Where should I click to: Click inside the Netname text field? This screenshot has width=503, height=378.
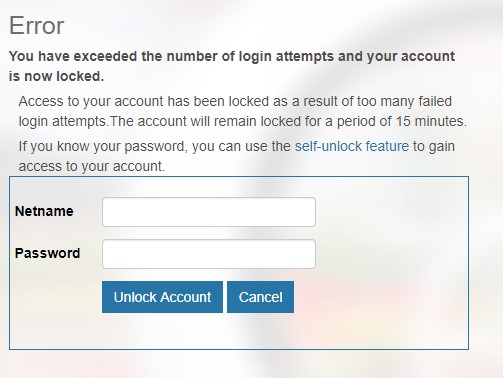209,212
